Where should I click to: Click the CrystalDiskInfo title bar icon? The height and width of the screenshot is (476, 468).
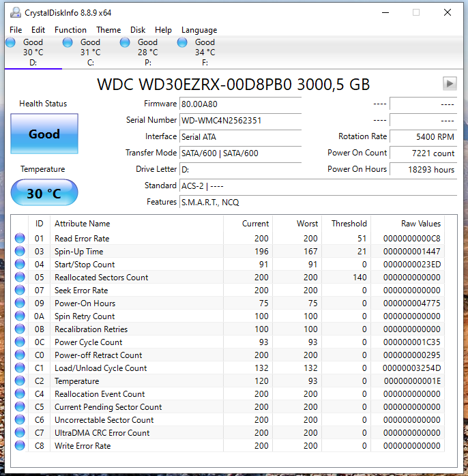coord(16,12)
